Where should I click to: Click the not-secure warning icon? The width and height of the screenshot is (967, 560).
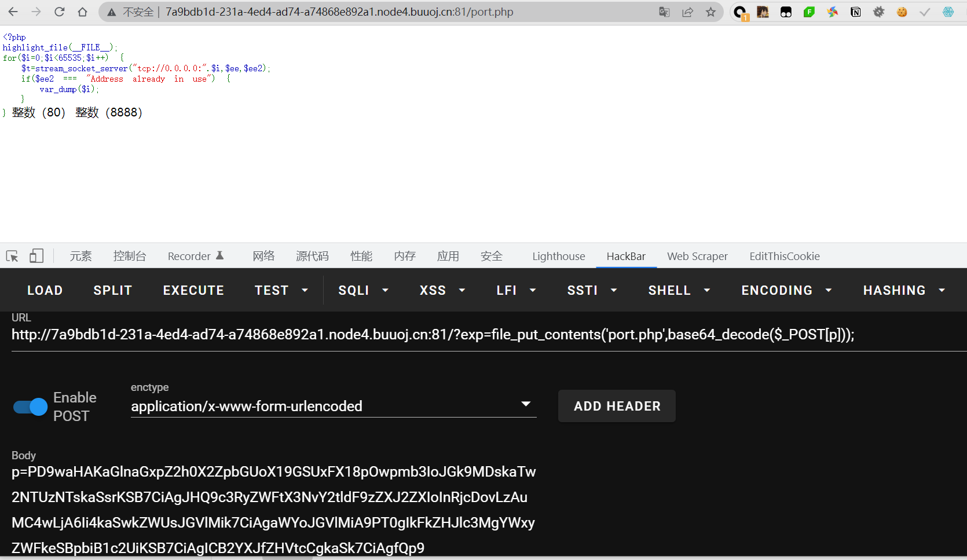click(112, 12)
